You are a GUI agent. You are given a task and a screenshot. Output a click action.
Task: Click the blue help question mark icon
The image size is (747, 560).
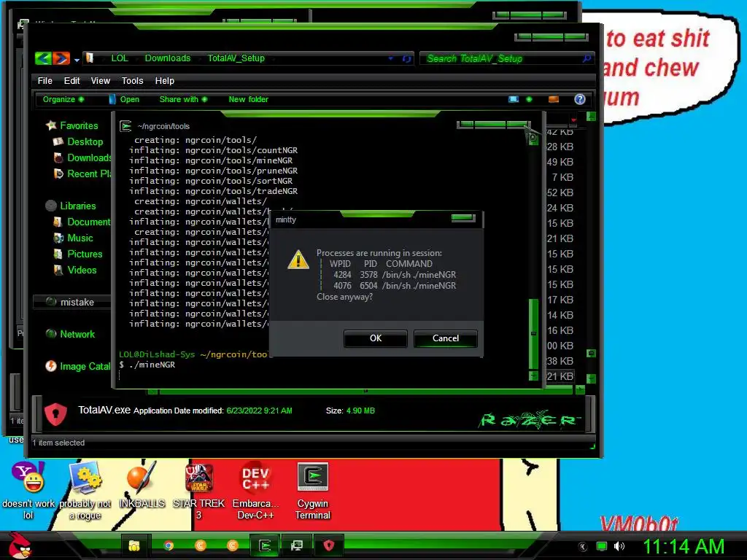580,99
